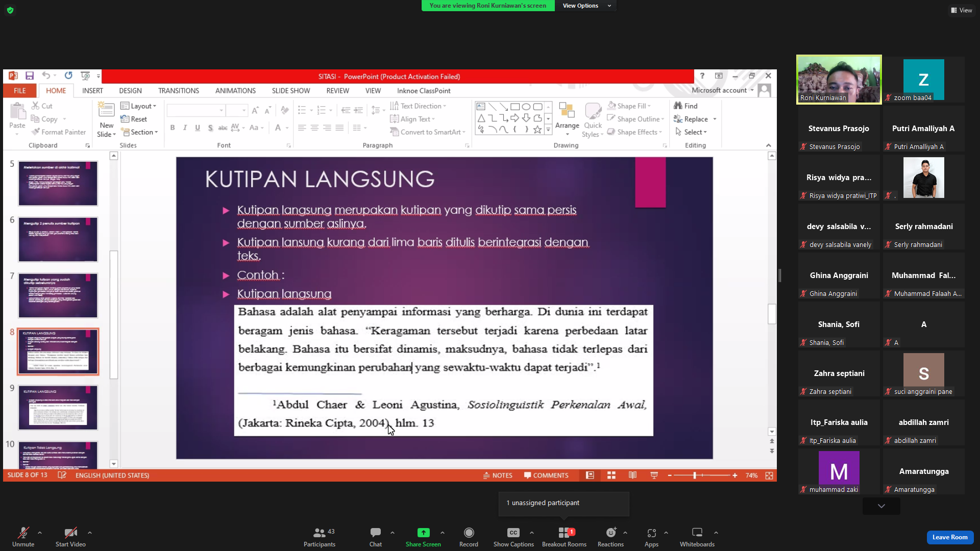This screenshot has width=980, height=551.
Task: Click the Slide Sorter view icon
Action: (x=611, y=475)
